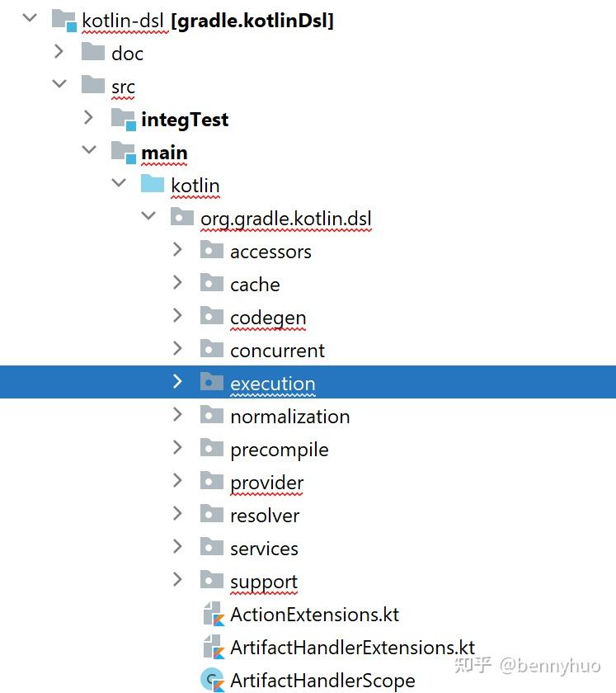Select the main source folder icon
The image size is (616, 693).
[124, 151]
